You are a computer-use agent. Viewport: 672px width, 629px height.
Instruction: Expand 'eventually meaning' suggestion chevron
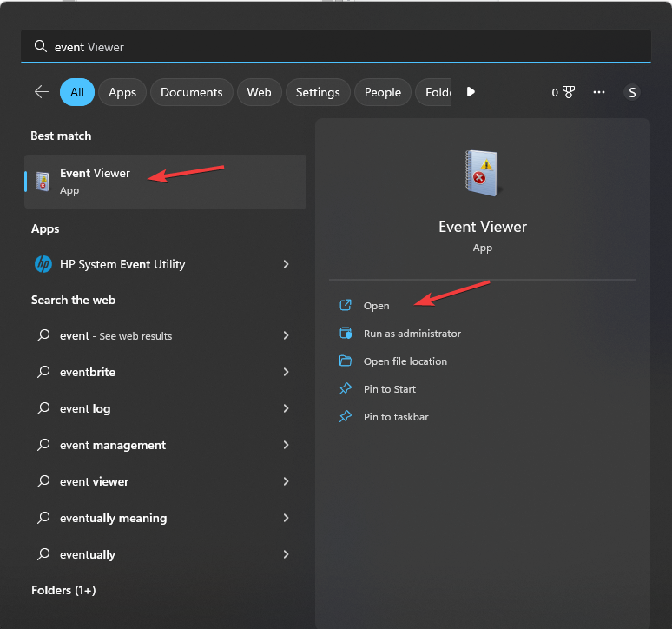click(x=287, y=518)
